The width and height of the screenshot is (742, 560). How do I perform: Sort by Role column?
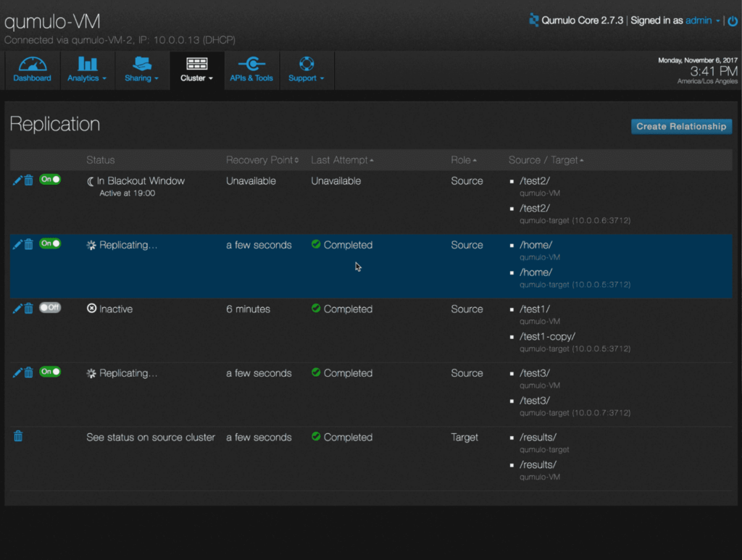pos(464,160)
